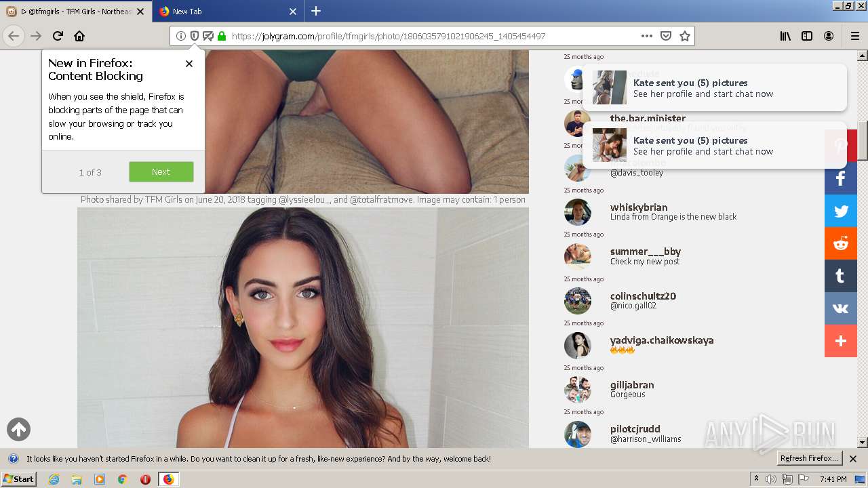The width and height of the screenshot is (868, 488).
Task: Share the photo on Tumblr
Action: click(x=841, y=276)
